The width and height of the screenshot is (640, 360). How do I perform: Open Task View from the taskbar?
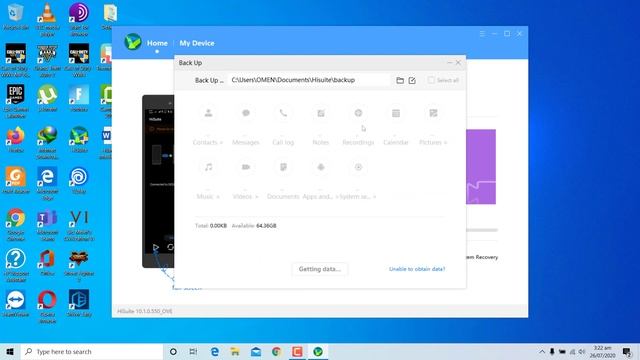(193, 351)
